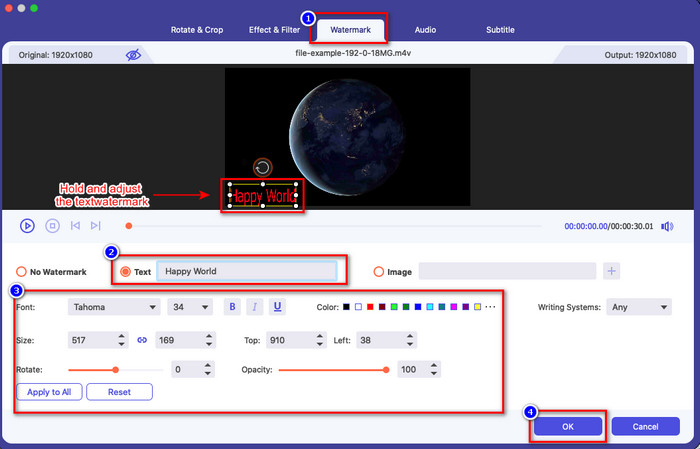
Task: Toggle italic text formatting
Action: (x=254, y=307)
